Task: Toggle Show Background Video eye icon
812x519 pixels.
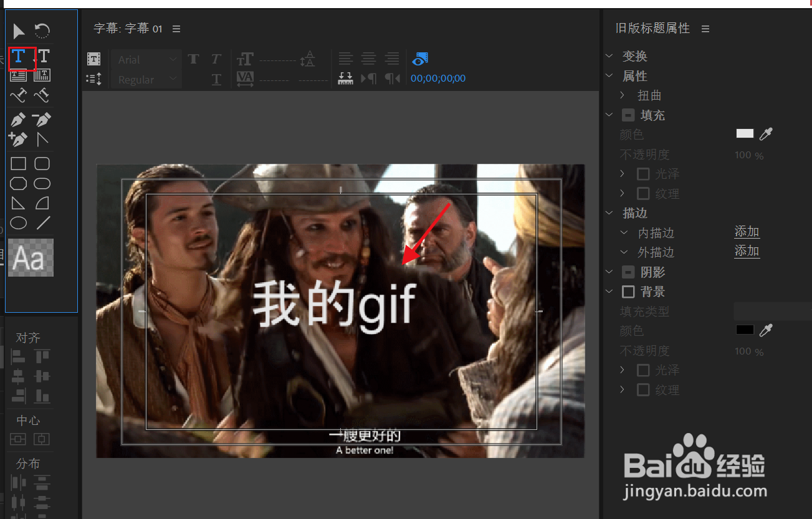Action: (x=420, y=59)
